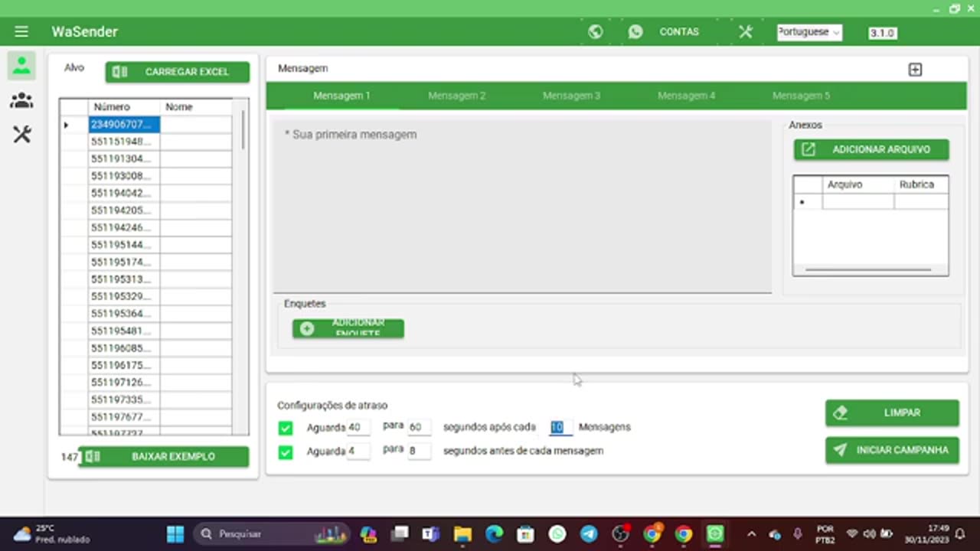
Task: Select the number cell 551194205...
Action: point(124,210)
